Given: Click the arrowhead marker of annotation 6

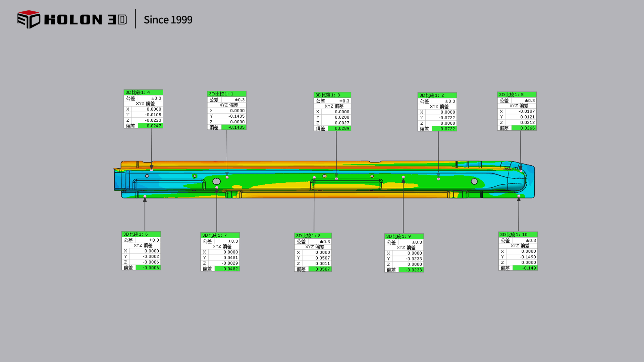Looking at the screenshot, I should [145, 200].
